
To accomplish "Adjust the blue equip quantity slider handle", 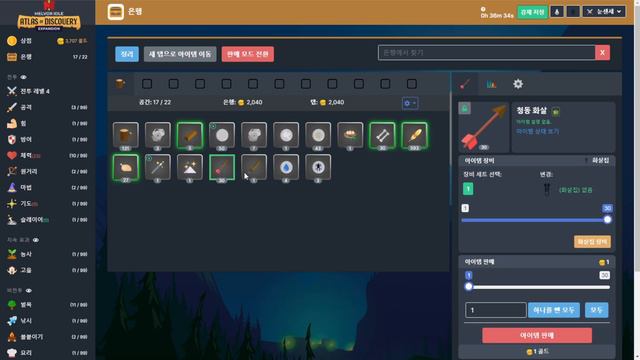I will click(607, 220).
